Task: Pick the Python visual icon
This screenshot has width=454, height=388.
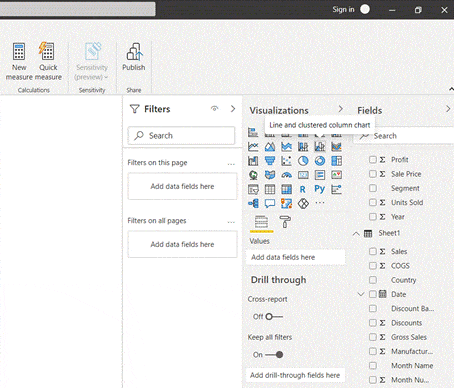Action: pos(320,189)
